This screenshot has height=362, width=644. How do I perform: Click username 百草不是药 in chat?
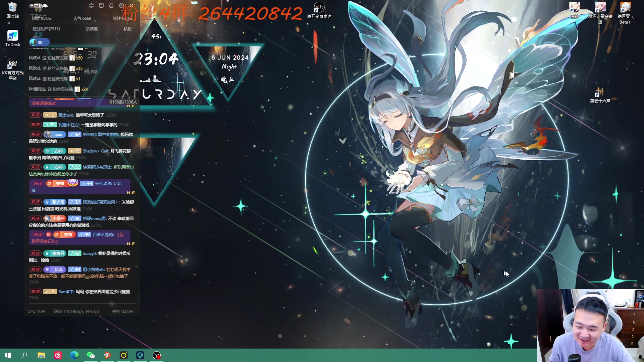tap(103, 234)
